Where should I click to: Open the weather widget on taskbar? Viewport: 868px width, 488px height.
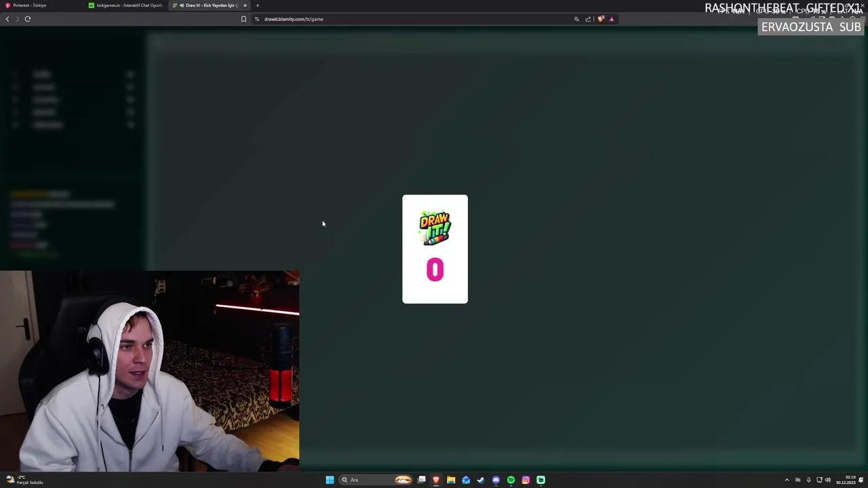pos(24,480)
